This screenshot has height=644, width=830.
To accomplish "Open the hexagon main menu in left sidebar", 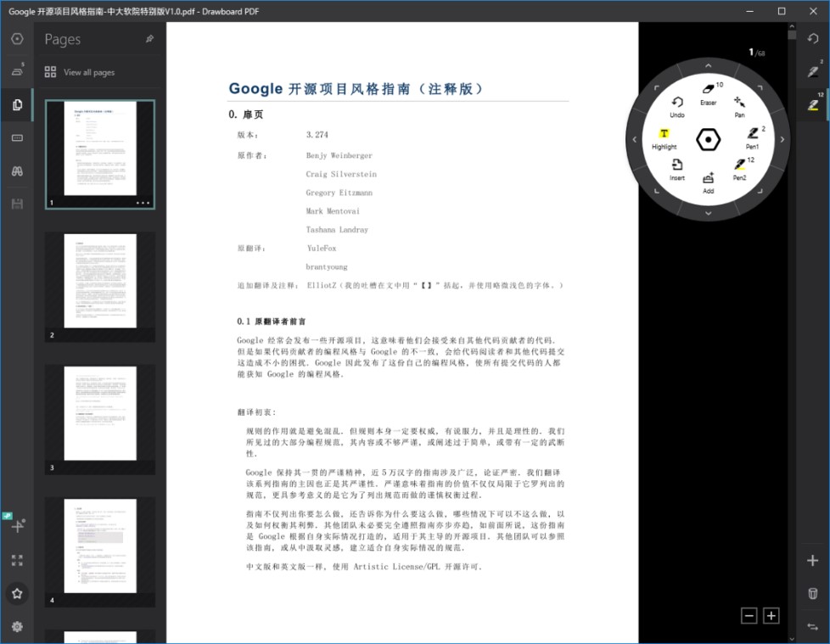I will click(x=17, y=39).
